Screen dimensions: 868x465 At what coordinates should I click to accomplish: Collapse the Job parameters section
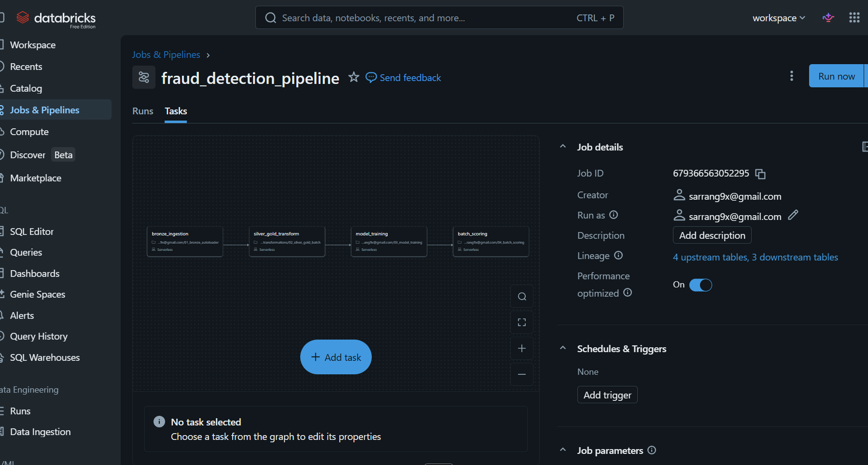click(x=563, y=450)
